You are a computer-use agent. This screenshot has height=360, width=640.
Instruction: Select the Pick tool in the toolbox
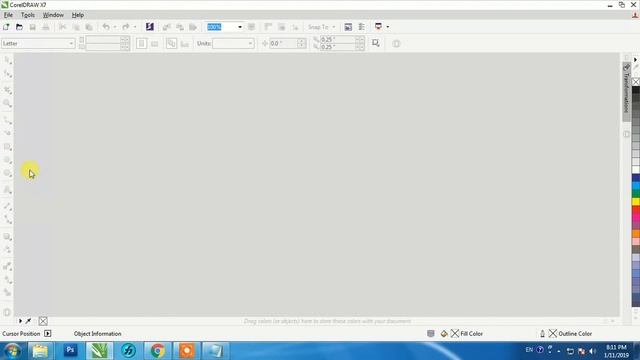7,60
